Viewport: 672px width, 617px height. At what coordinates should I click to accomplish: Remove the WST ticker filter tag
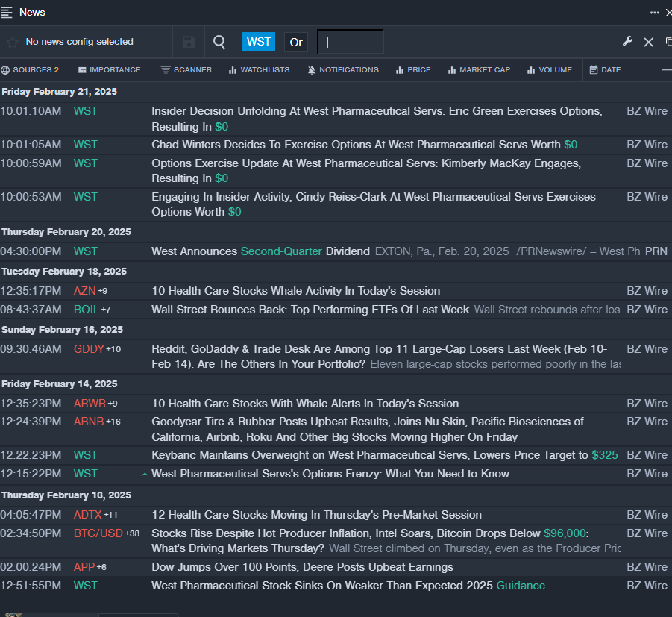coord(258,42)
